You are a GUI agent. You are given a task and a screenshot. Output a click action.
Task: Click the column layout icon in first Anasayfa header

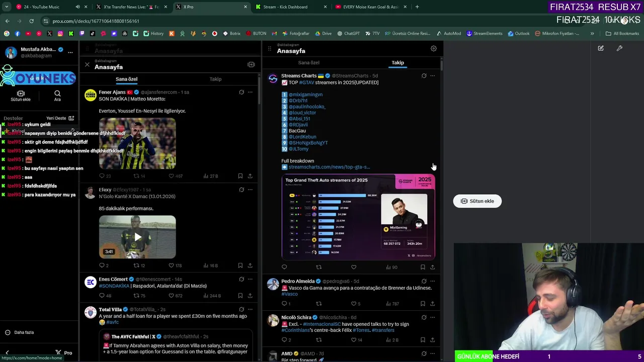pyautogui.click(x=251, y=64)
